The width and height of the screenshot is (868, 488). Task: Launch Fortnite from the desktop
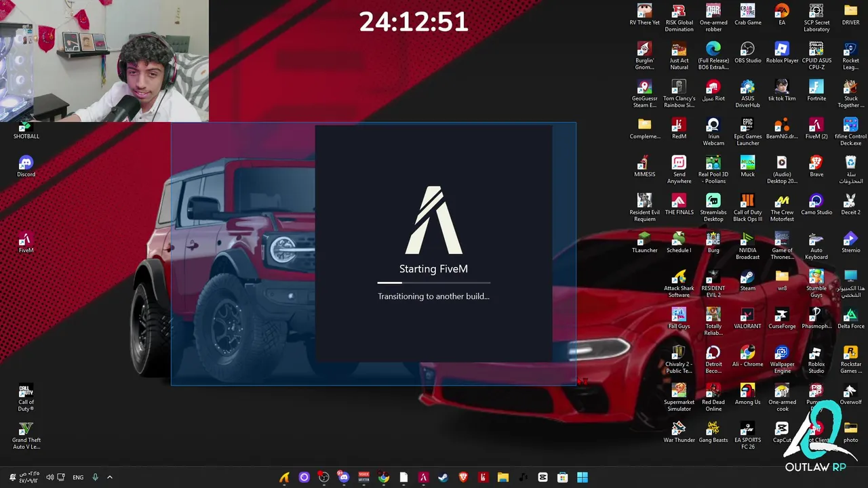816,91
